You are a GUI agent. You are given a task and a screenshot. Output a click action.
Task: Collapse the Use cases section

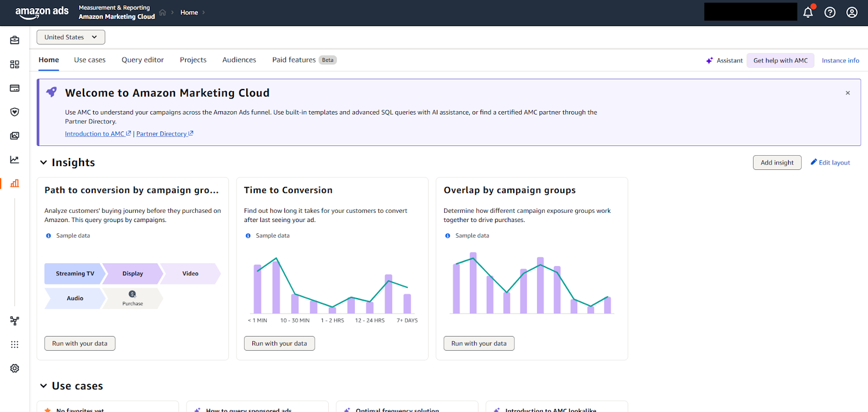pyautogui.click(x=43, y=386)
